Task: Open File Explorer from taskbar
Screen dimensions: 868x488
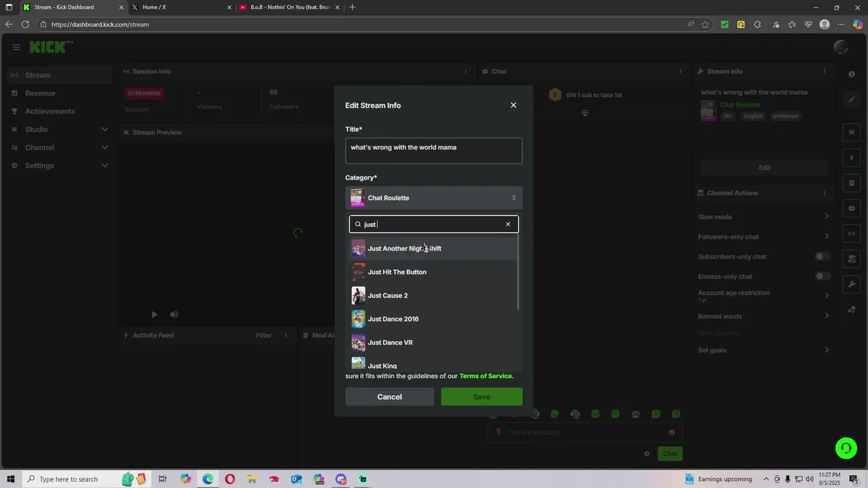Action: pyautogui.click(x=252, y=479)
